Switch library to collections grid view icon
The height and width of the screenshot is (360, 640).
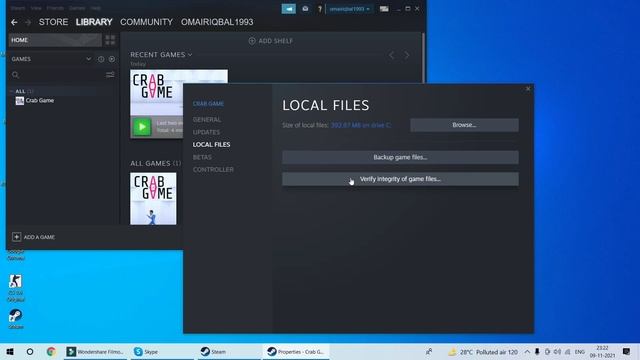110,40
